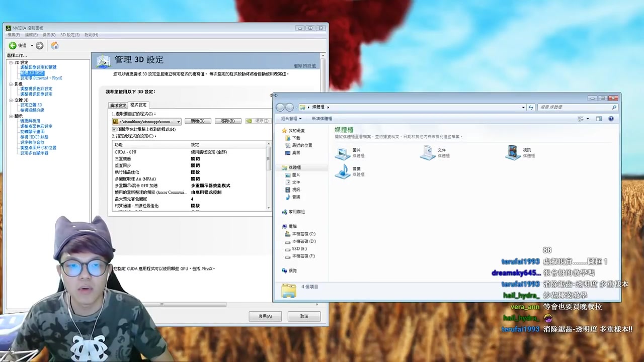Image resolution: width=644 pixels, height=362 pixels.
Task: Collapse 立體 3D tree node
Action: 11,100
